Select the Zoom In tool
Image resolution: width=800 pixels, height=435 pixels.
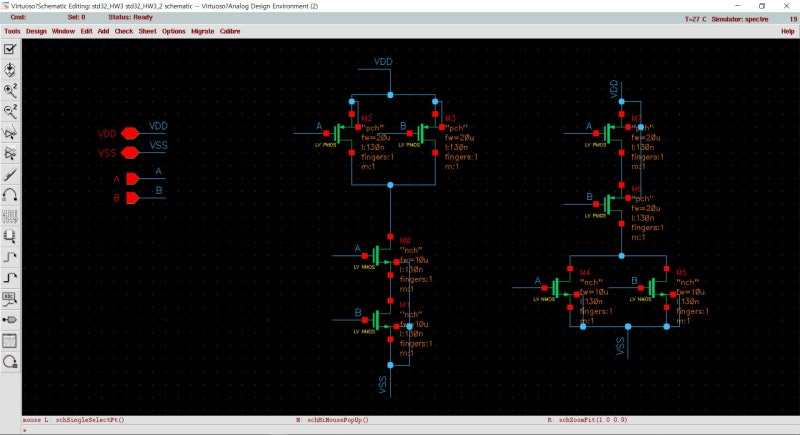tap(10, 90)
